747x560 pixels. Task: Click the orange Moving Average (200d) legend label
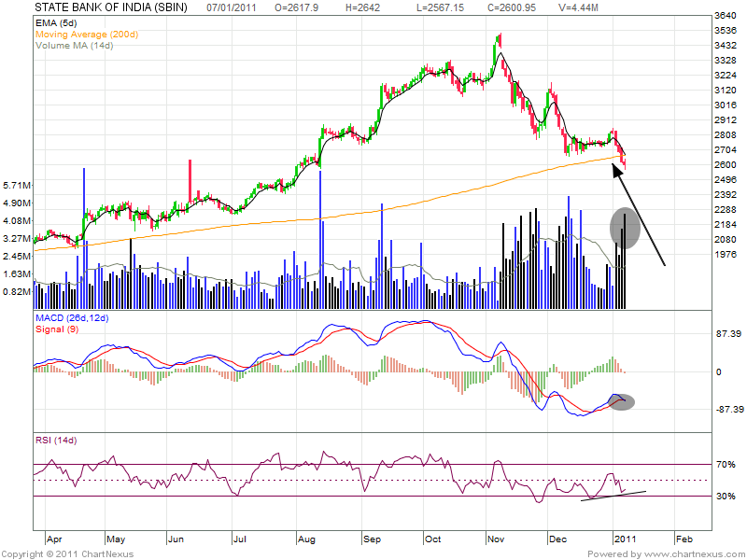(x=86, y=34)
